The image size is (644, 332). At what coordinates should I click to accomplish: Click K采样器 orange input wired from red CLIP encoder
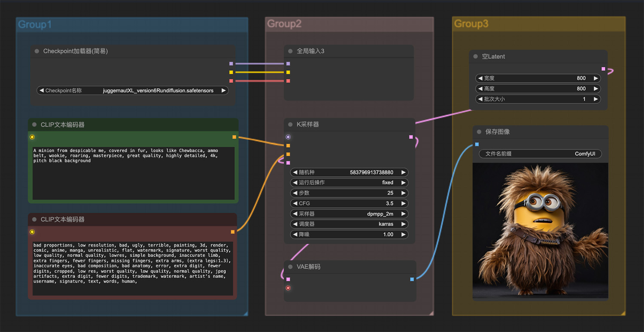[x=288, y=154]
